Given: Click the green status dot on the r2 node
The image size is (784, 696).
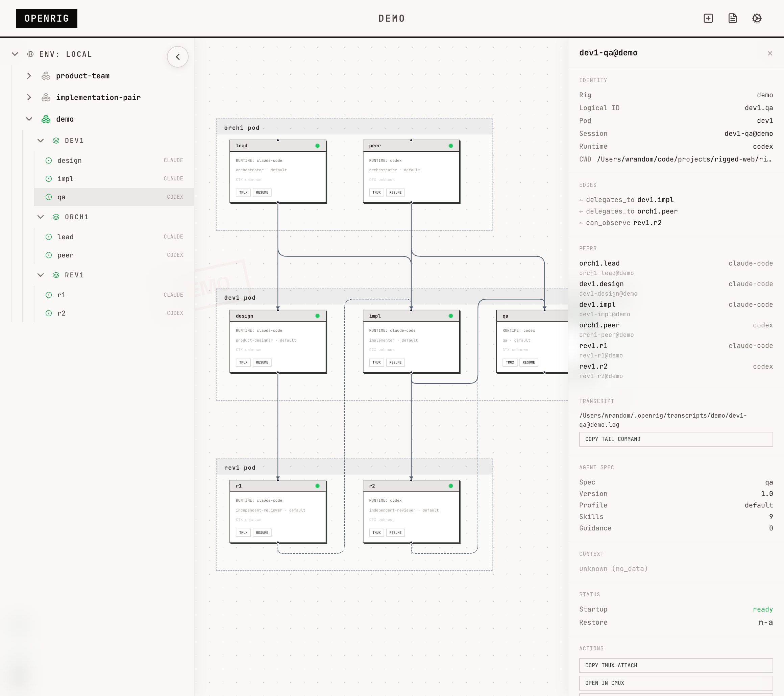Looking at the screenshot, I should [x=450, y=486].
